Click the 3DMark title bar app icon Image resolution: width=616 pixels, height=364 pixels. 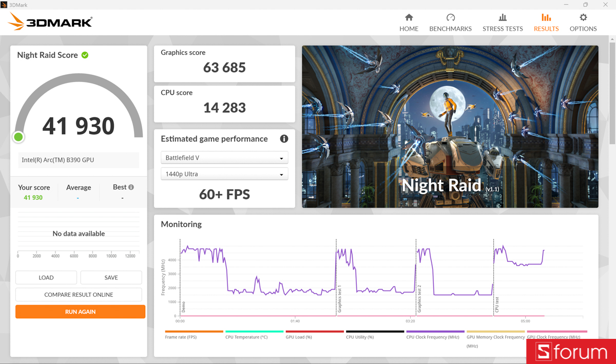click(4, 5)
